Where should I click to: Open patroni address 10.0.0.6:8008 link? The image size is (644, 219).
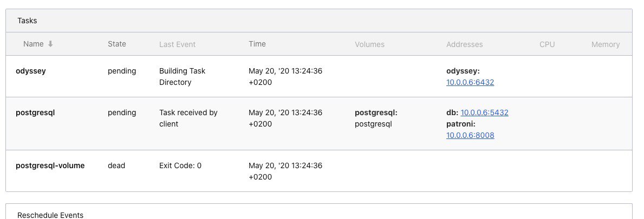click(x=470, y=135)
